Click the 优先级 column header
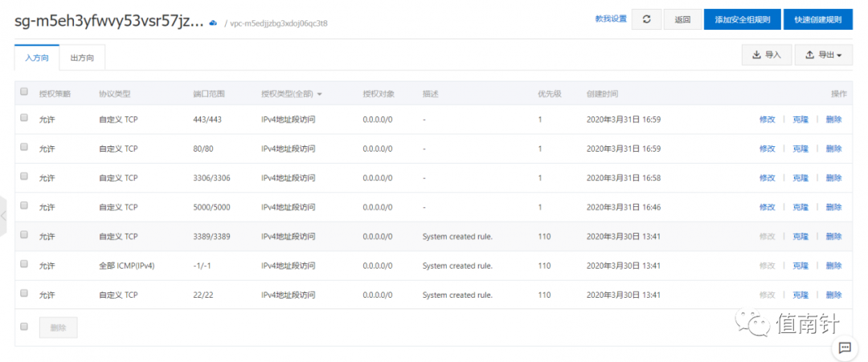868x362 pixels. [550, 94]
